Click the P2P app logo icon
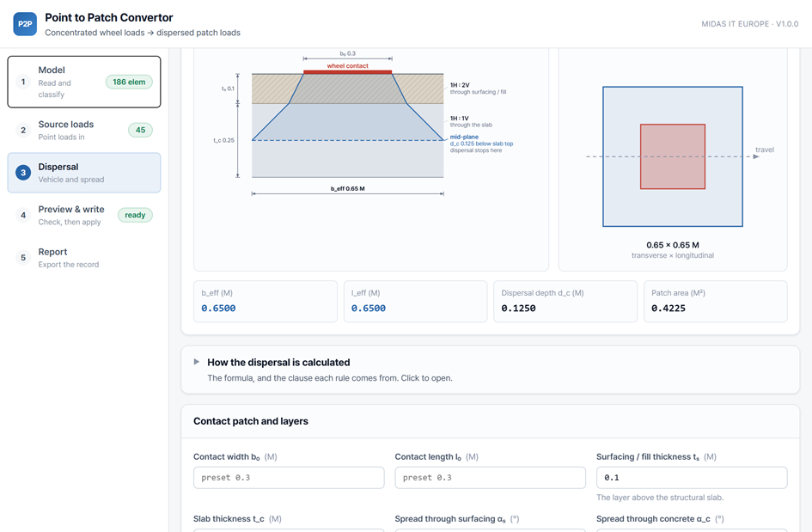The width and height of the screenshot is (812, 532). [x=25, y=24]
